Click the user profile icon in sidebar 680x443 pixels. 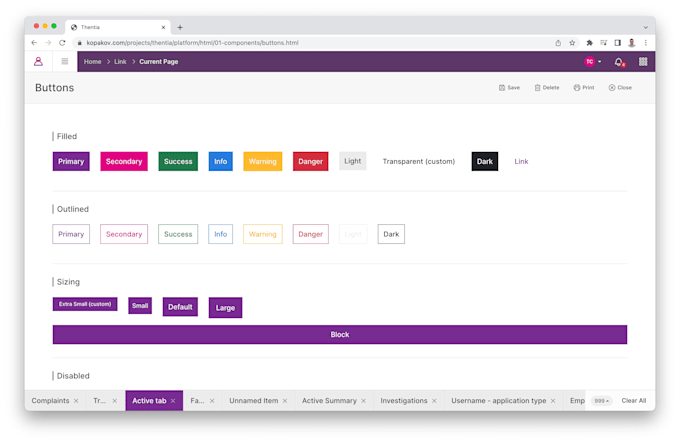coord(38,62)
